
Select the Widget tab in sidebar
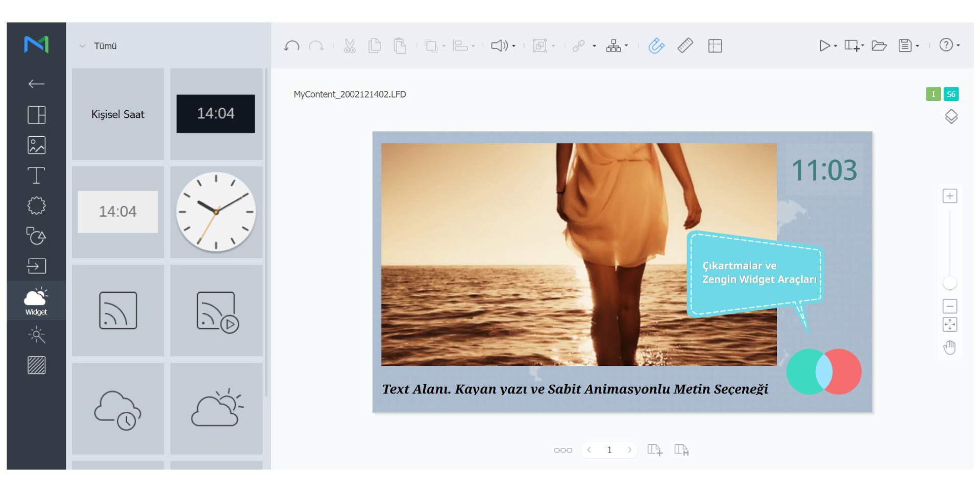[x=36, y=301]
